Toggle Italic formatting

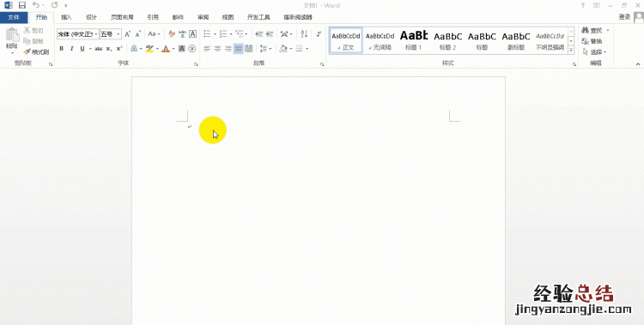click(72, 48)
